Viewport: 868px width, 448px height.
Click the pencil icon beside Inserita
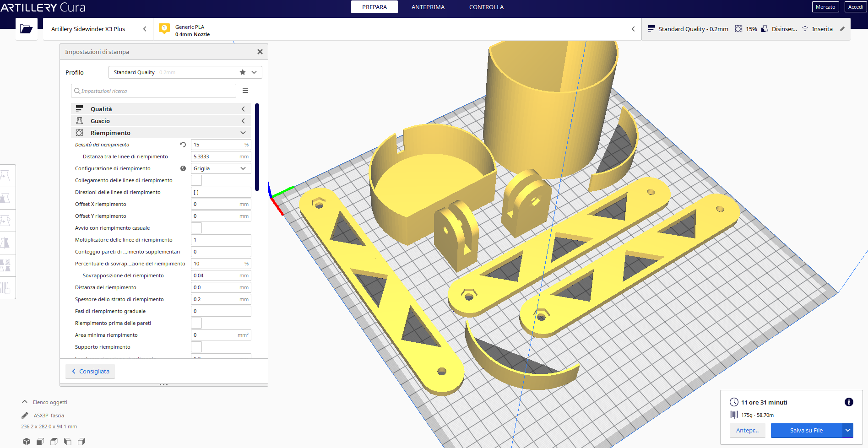click(x=842, y=29)
